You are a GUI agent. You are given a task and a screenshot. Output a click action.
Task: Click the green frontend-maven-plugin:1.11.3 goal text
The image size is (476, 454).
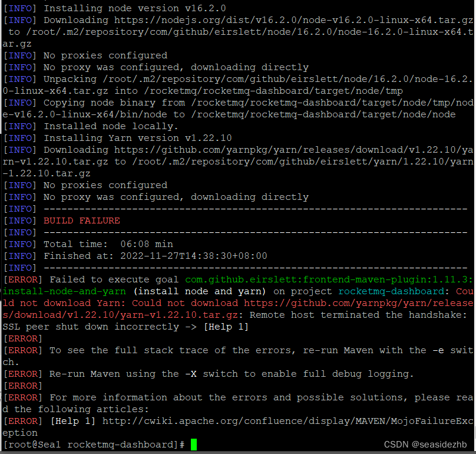click(329, 279)
